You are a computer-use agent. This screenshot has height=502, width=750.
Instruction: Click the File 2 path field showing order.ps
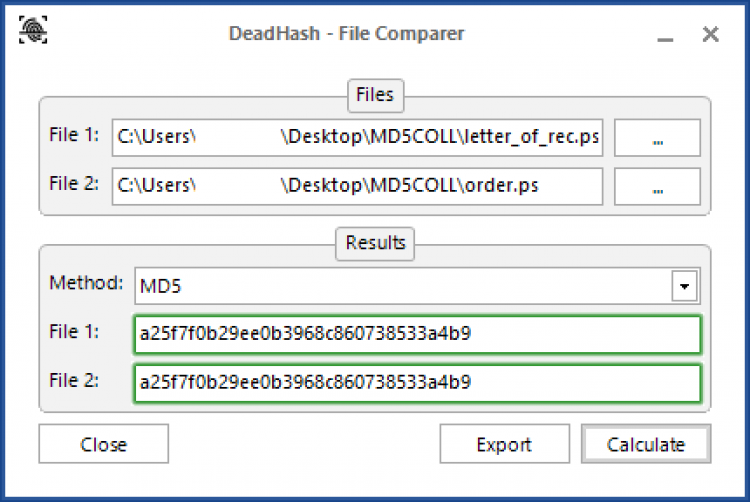(357, 186)
